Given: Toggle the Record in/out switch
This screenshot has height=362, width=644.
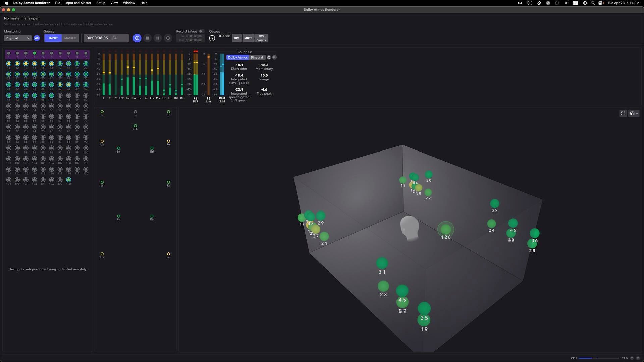Looking at the screenshot, I should pos(201,31).
